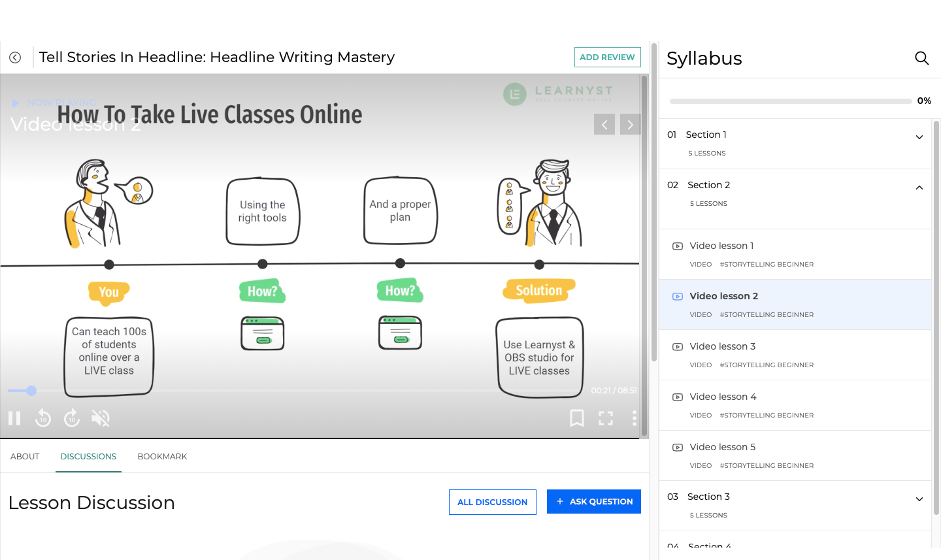
Task: Click #STORYTELLING BEGINNER tag under Video lesson 3
Action: pos(767,365)
